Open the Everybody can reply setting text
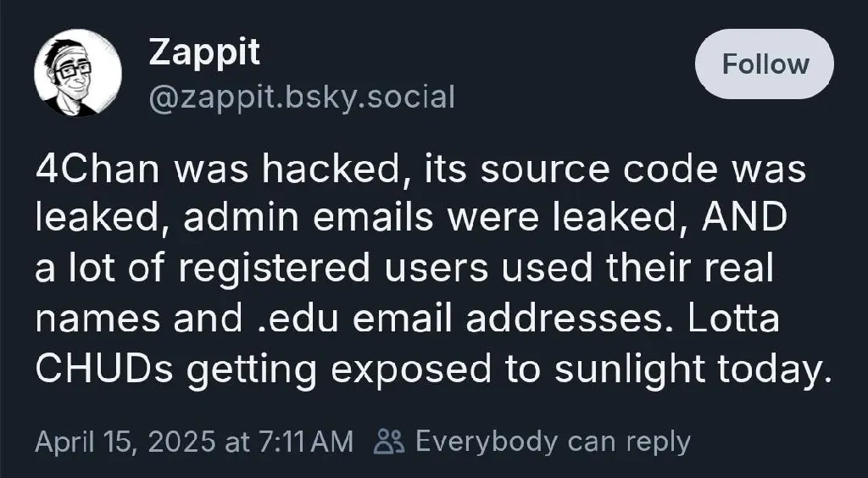 (x=553, y=442)
